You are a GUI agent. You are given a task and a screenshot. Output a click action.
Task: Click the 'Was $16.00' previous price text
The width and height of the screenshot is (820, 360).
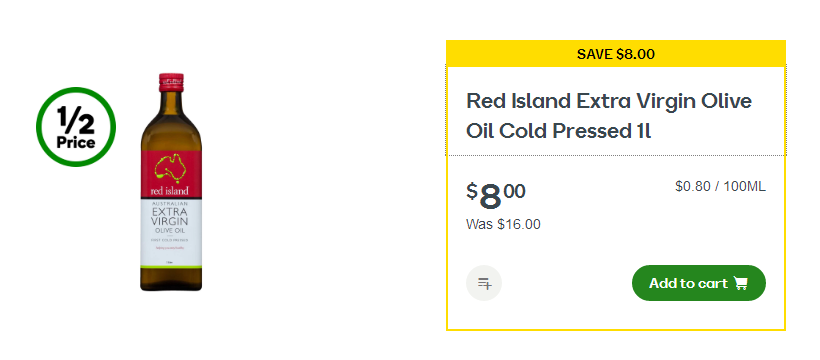pyautogui.click(x=503, y=224)
